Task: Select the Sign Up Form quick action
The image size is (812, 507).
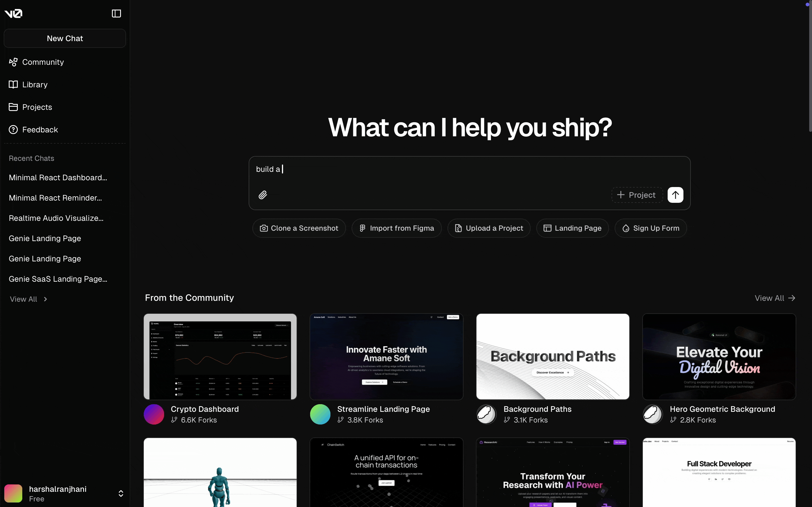Action: [650, 228]
